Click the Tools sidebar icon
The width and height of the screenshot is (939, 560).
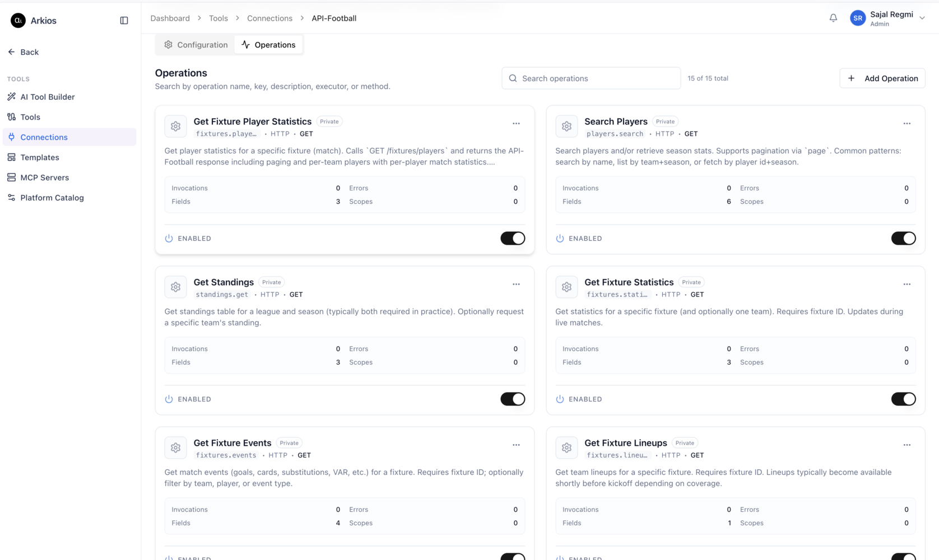point(11,117)
